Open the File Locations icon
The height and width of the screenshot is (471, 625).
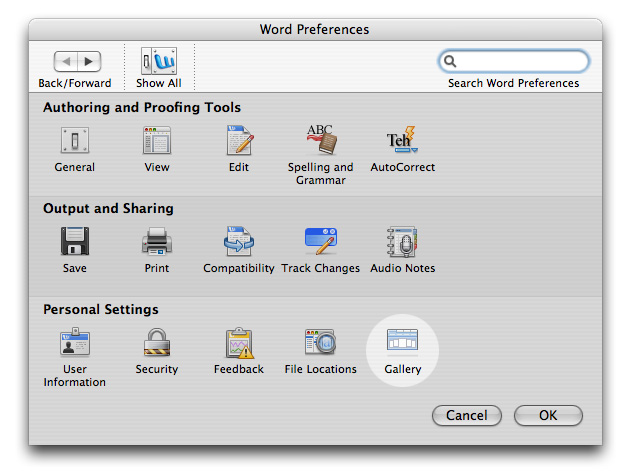click(320, 342)
